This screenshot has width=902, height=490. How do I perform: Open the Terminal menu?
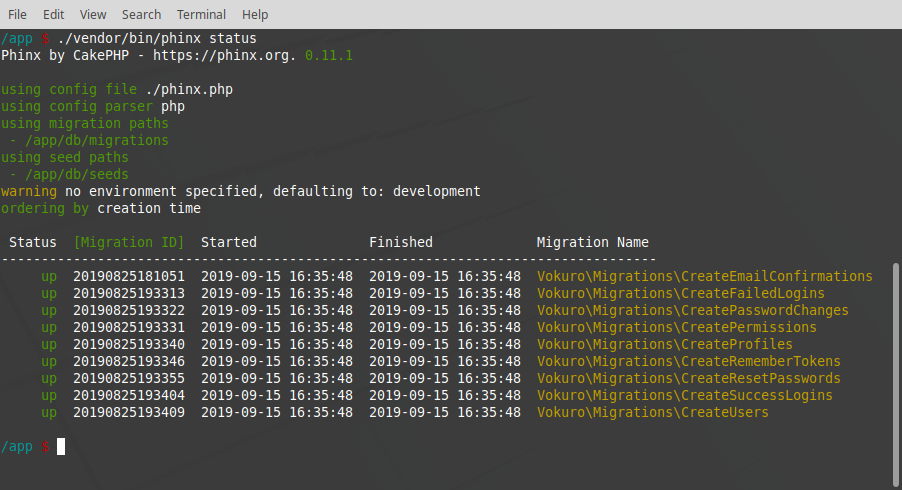pyautogui.click(x=201, y=14)
